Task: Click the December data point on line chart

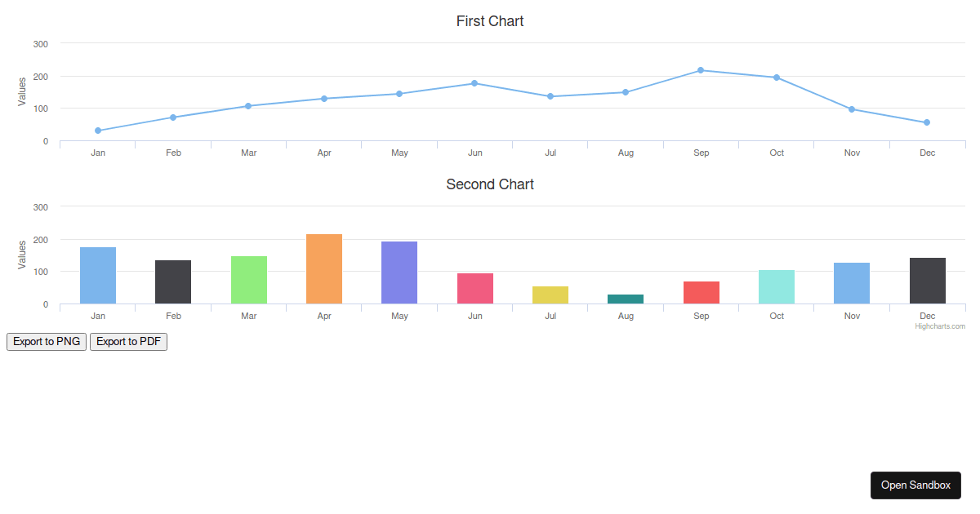Action: coord(927,122)
